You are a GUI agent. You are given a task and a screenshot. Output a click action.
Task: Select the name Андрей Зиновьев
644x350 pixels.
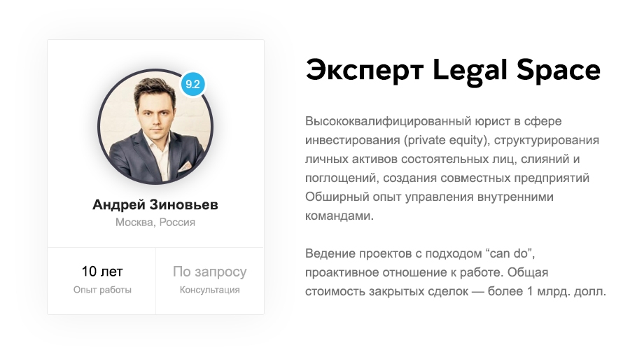click(155, 204)
